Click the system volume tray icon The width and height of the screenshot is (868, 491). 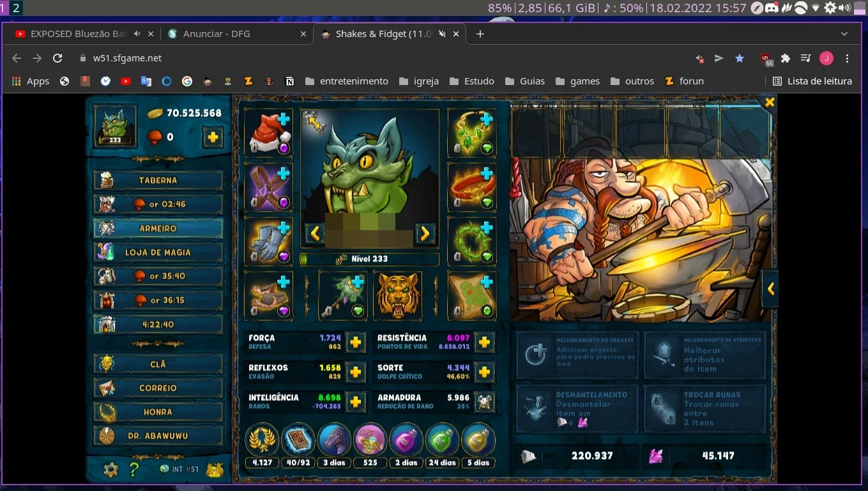[x=844, y=8]
